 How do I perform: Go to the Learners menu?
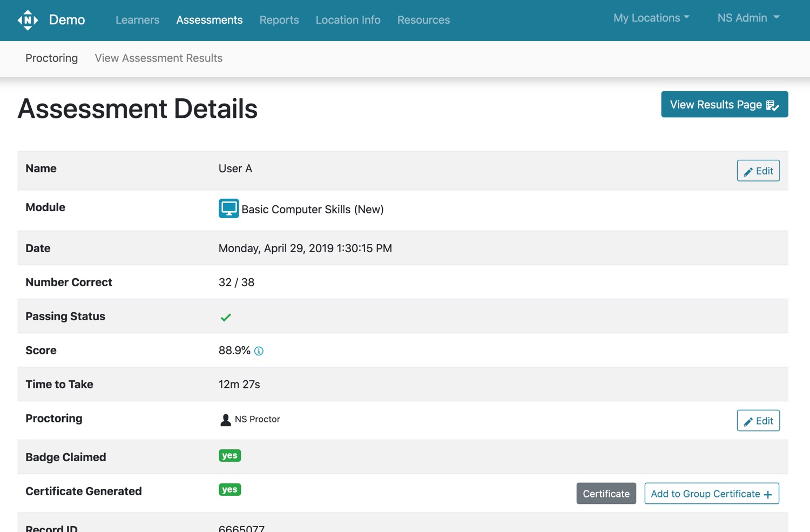[x=138, y=20]
